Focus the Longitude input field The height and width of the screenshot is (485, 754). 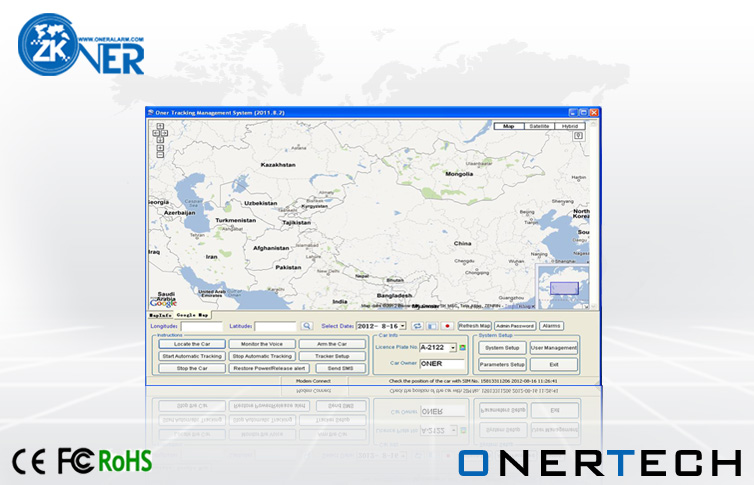click(x=201, y=326)
